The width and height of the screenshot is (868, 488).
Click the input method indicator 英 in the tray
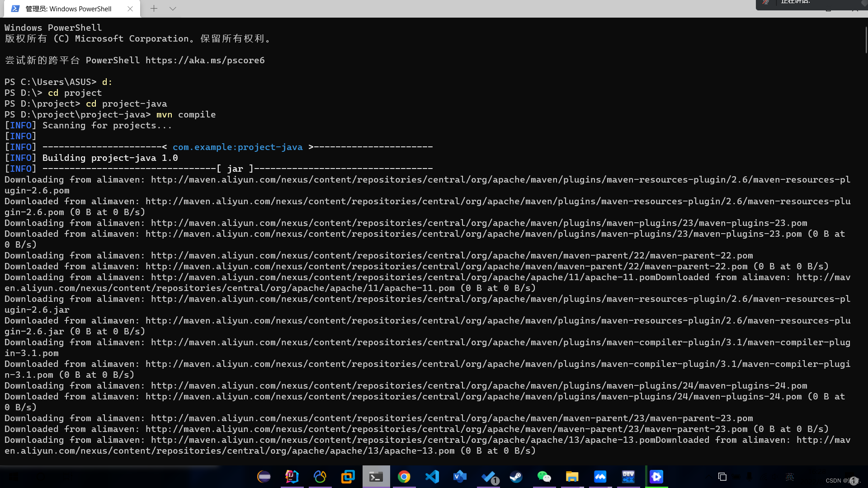pyautogui.click(x=790, y=477)
